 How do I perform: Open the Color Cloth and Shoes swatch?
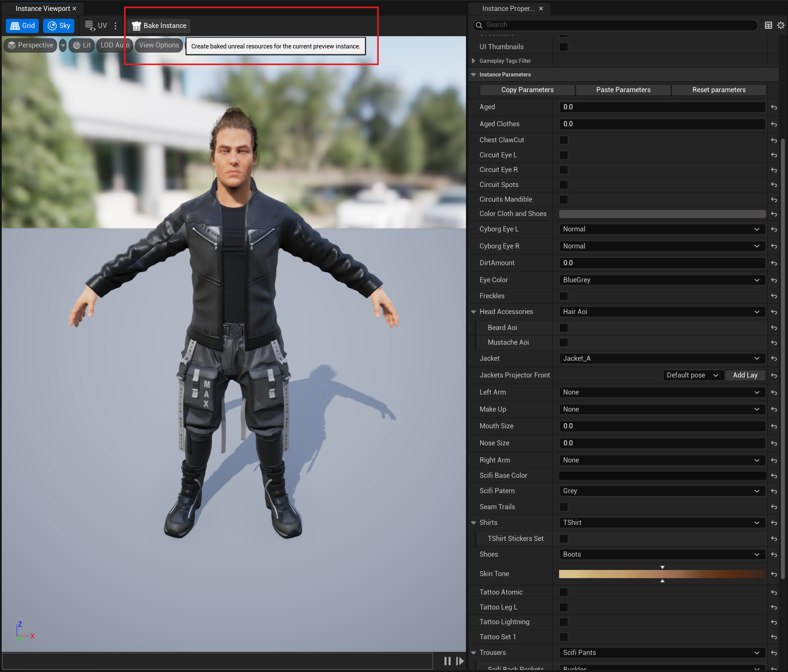pyautogui.click(x=662, y=214)
